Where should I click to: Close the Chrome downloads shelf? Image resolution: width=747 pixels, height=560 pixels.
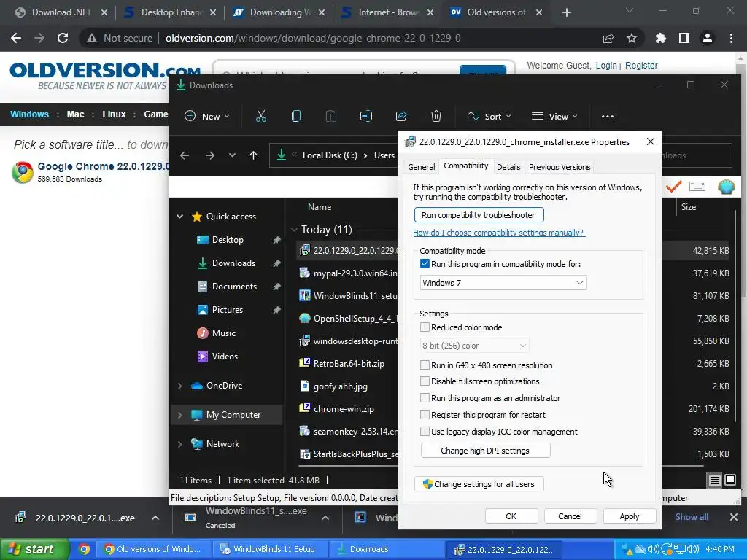[734, 517]
